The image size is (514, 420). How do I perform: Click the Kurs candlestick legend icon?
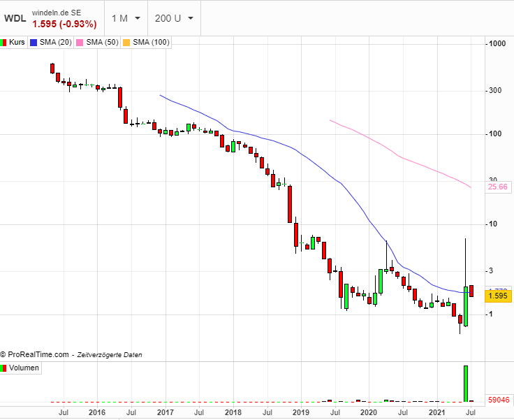tap(4, 43)
